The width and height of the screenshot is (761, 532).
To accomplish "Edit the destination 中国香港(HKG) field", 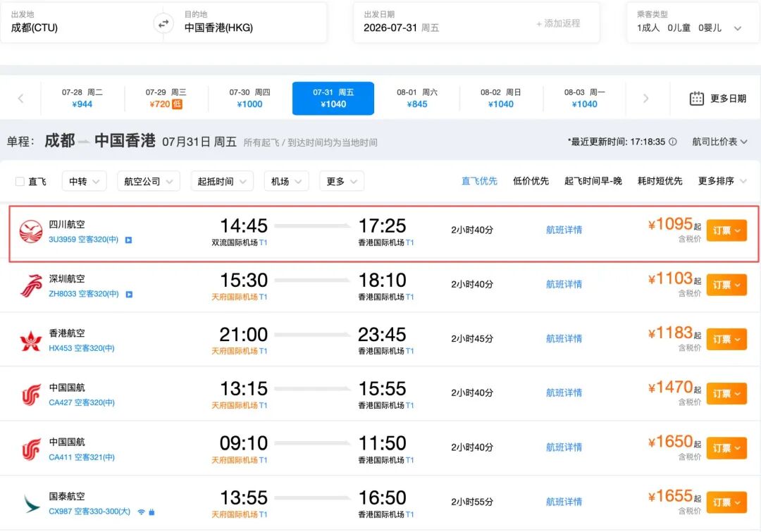I will (250, 23).
